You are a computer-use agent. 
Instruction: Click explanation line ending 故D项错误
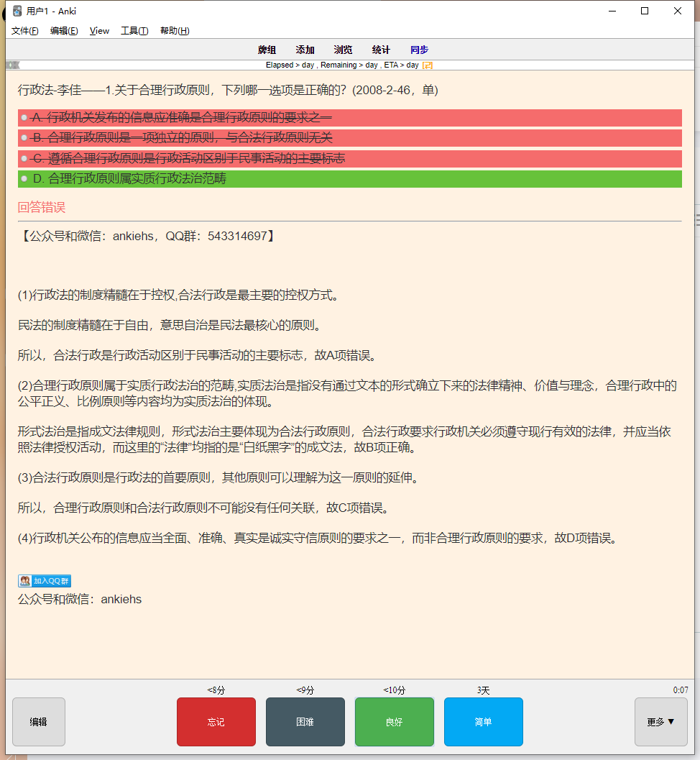tap(319, 539)
